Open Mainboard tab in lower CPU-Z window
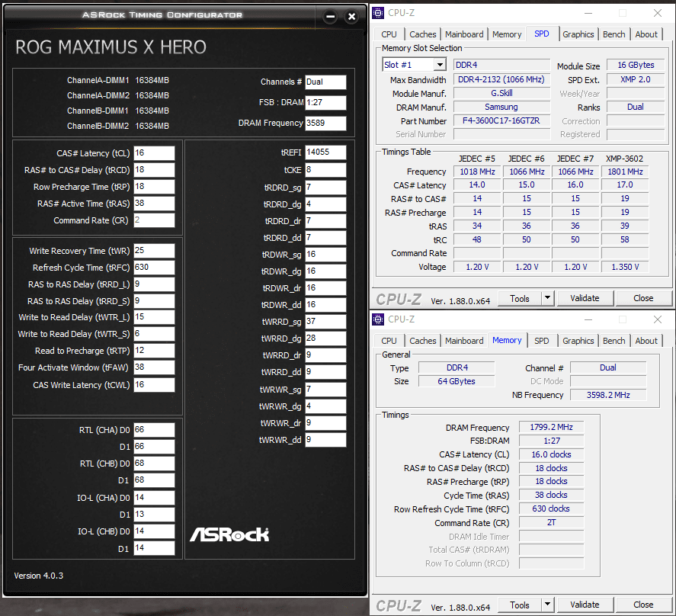This screenshot has height=616, width=676. coord(464,340)
